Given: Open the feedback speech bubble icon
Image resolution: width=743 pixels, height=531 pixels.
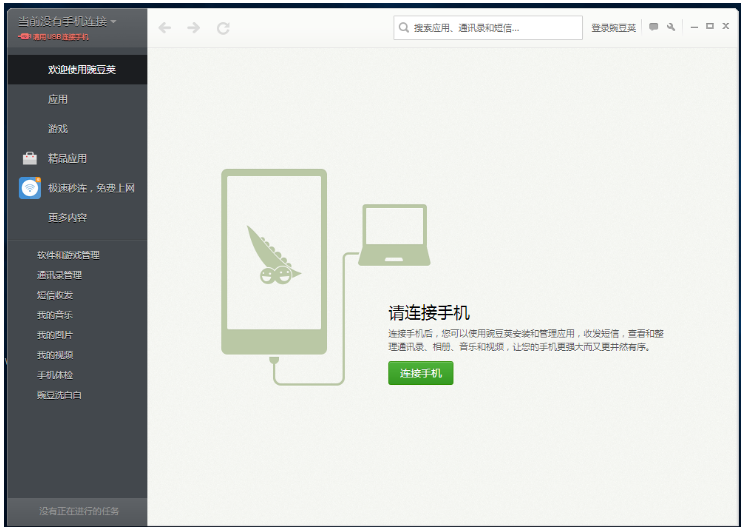Looking at the screenshot, I should click(653, 27).
